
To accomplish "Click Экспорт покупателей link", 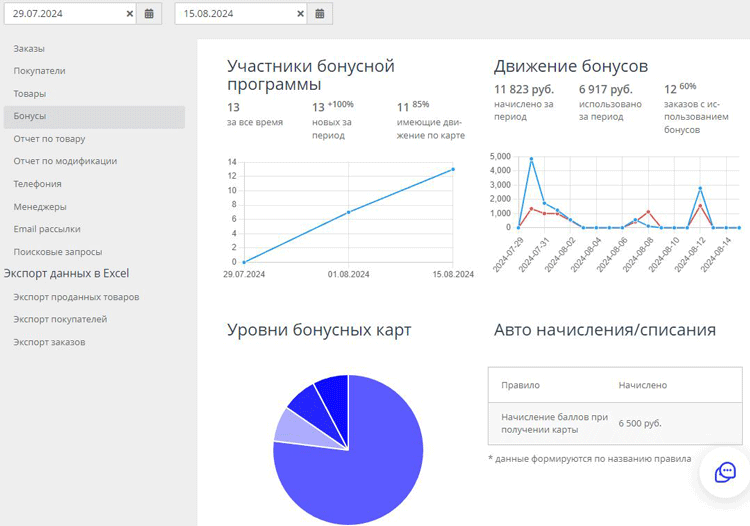I will click(60, 319).
